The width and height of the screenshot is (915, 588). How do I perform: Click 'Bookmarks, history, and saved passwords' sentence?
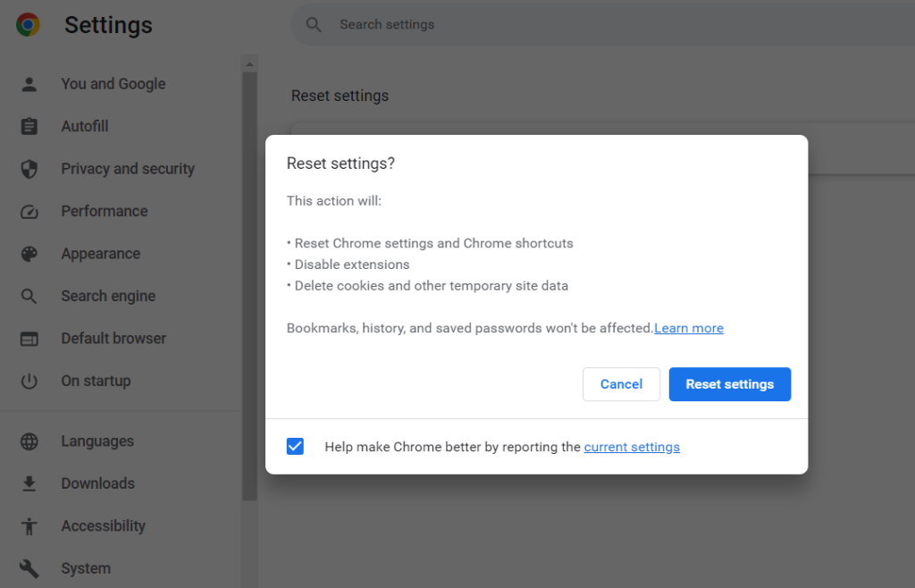(470, 329)
